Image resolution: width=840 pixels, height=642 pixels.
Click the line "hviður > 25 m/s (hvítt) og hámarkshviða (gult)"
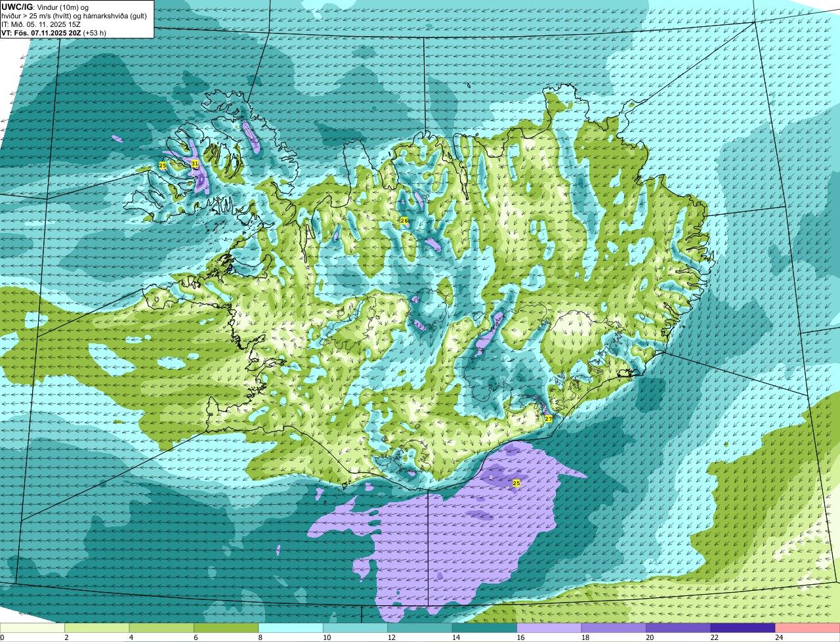(74, 16)
